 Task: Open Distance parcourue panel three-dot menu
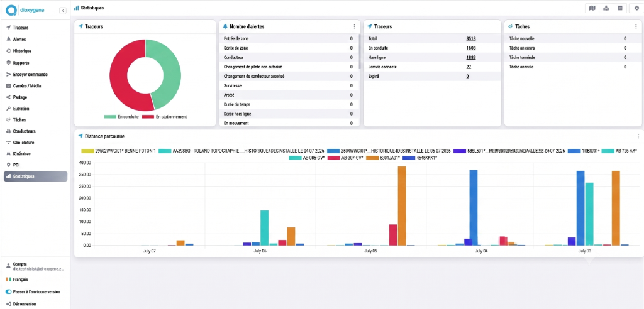click(638, 136)
